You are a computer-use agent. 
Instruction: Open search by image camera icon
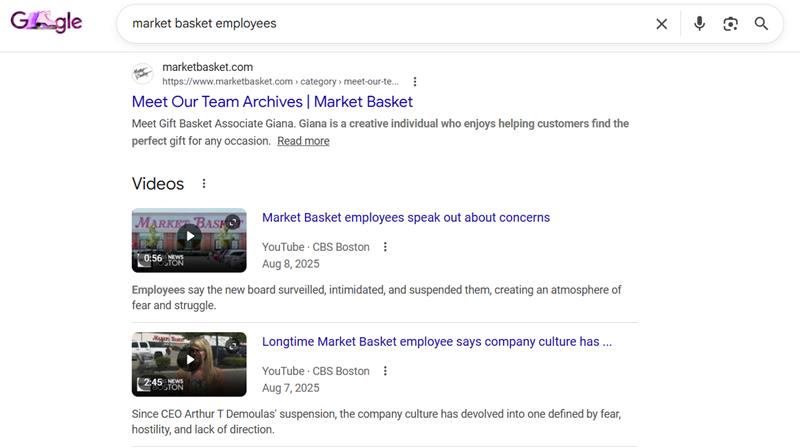[730, 24]
